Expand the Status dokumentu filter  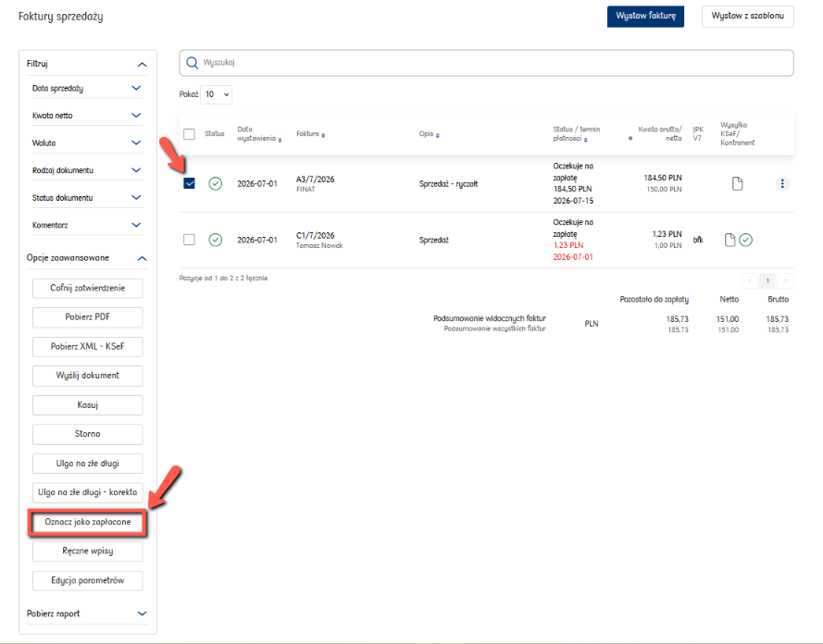click(136, 198)
